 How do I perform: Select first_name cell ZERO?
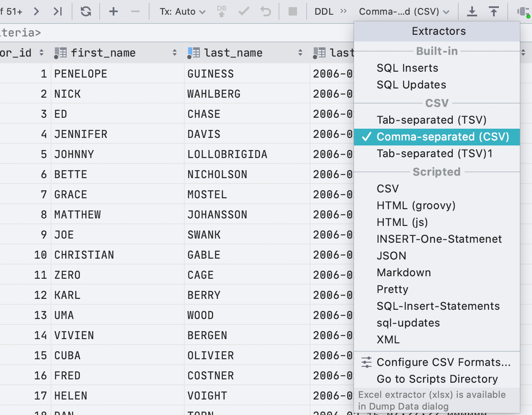[118, 275]
